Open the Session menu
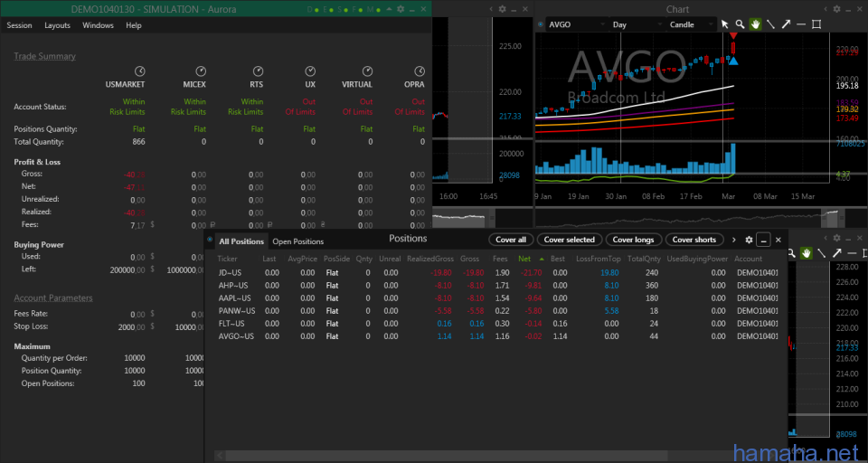 [x=19, y=25]
